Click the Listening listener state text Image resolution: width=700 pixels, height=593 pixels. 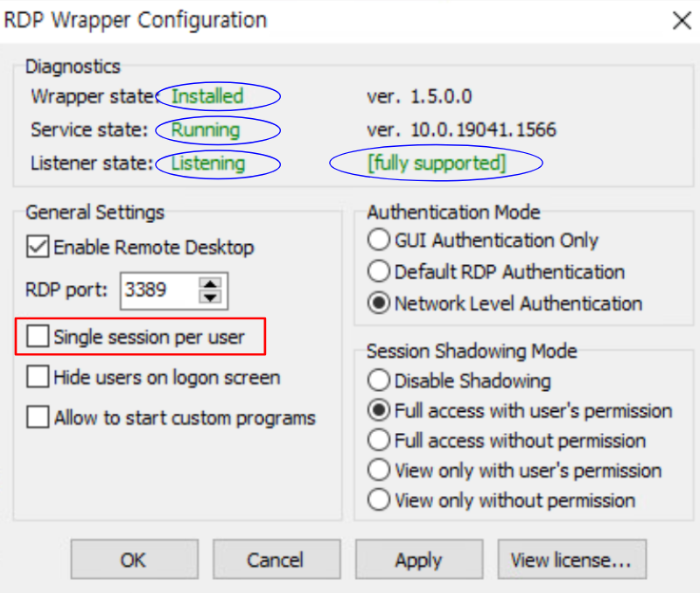[x=208, y=164]
